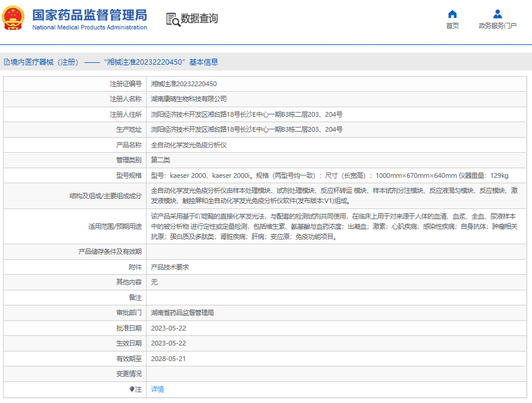Select approving department 湖南省药品监督管理局
This screenshot has width=532, height=403.
tap(182, 313)
